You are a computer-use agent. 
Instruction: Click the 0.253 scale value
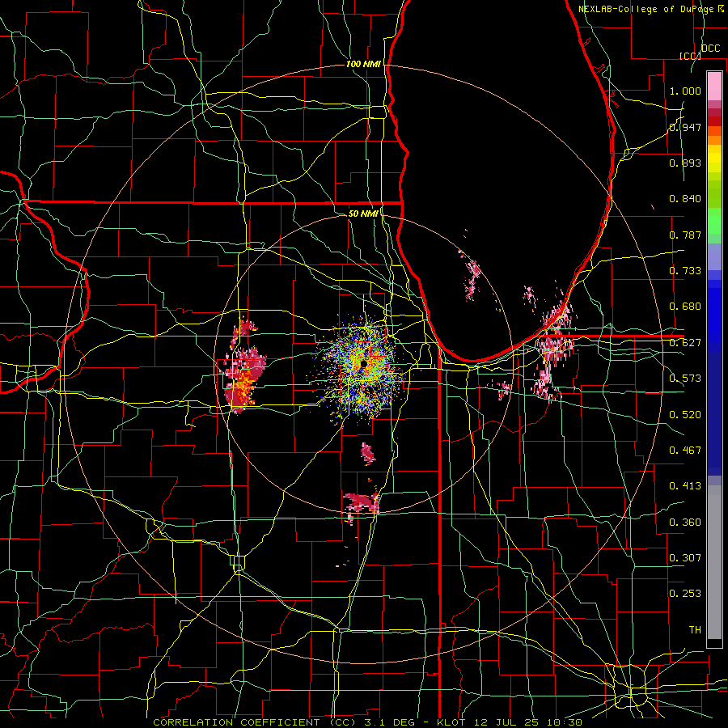pyautogui.click(x=685, y=594)
